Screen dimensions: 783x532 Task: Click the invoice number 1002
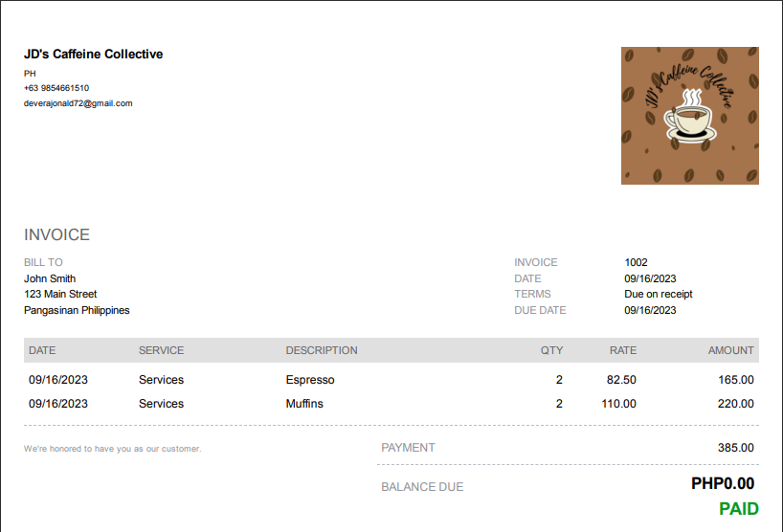point(636,262)
